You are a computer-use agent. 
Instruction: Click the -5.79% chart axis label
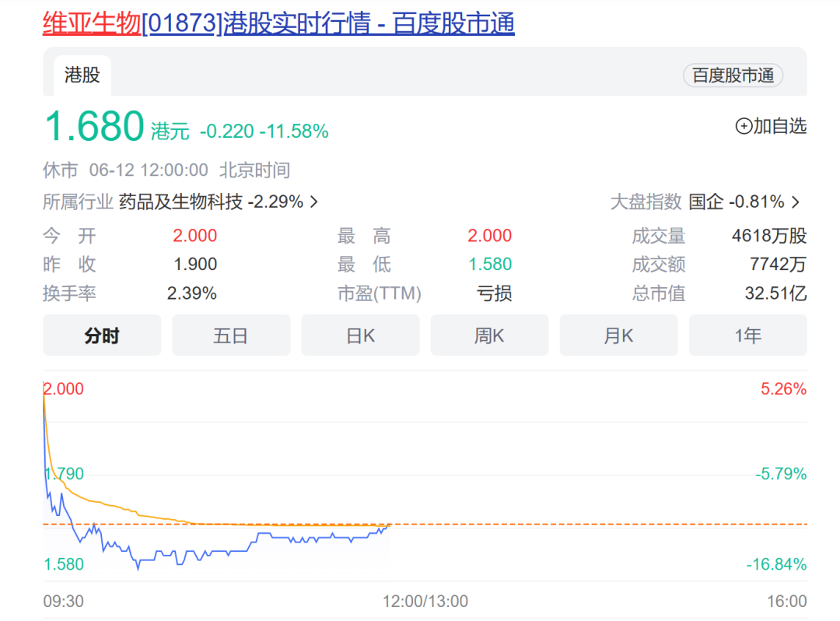781,474
